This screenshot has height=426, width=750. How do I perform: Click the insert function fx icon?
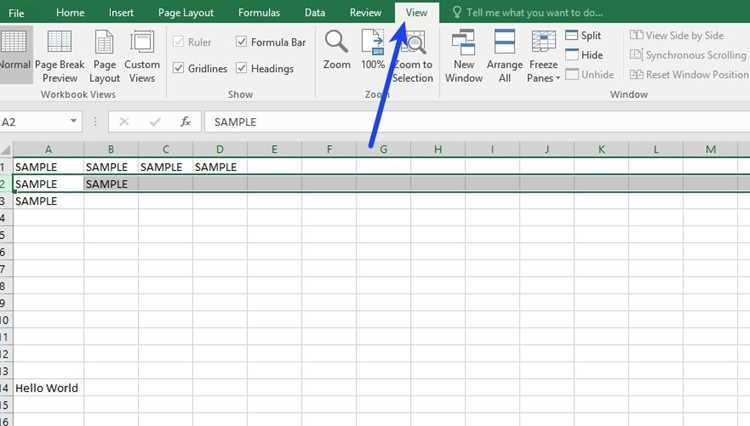186,122
